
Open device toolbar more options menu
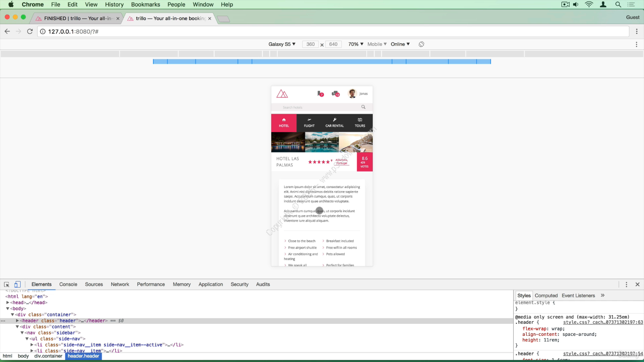(x=636, y=44)
